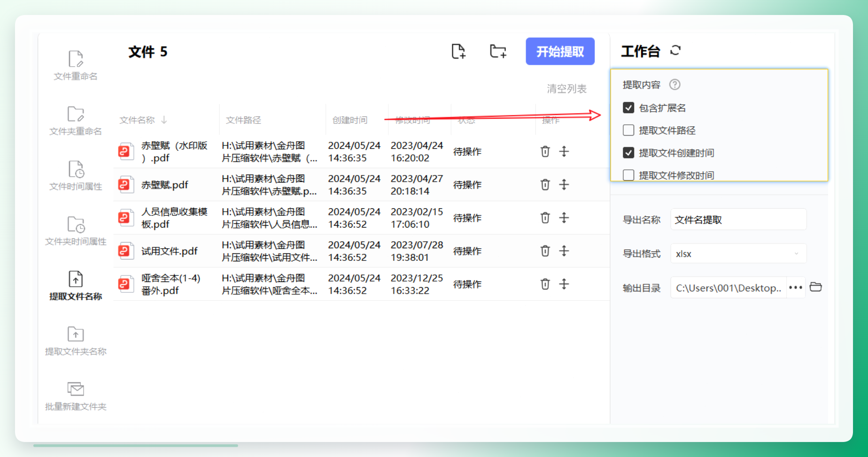The height and width of the screenshot is (457, 868).
Task: Click the 清空列表 link
Action: click(x=566, y=89)
